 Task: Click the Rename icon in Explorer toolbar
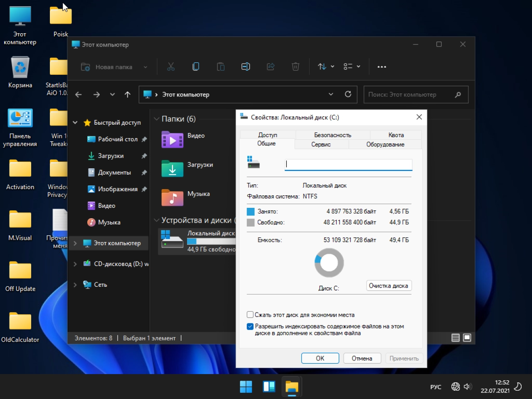pos(246,66)
